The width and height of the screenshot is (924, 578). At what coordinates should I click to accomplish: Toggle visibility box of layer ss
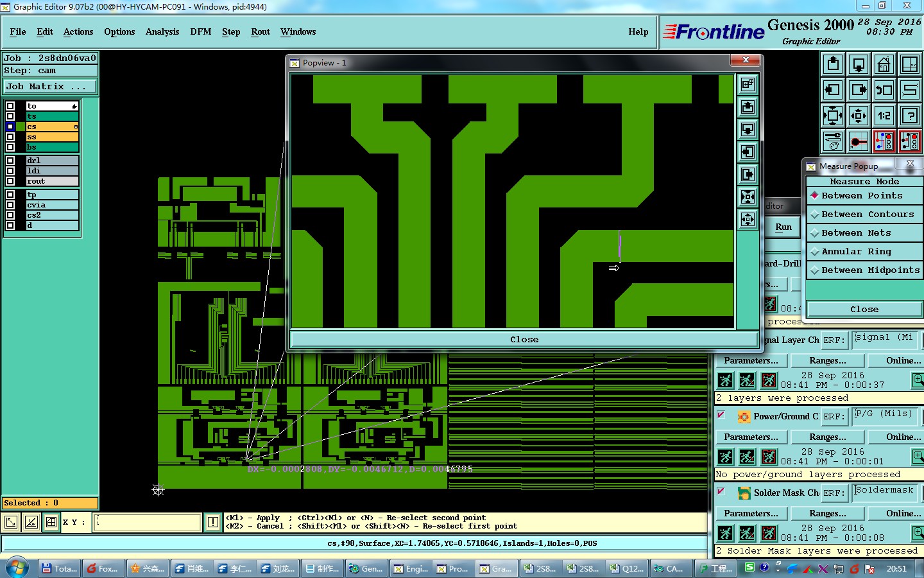point(10,137)
